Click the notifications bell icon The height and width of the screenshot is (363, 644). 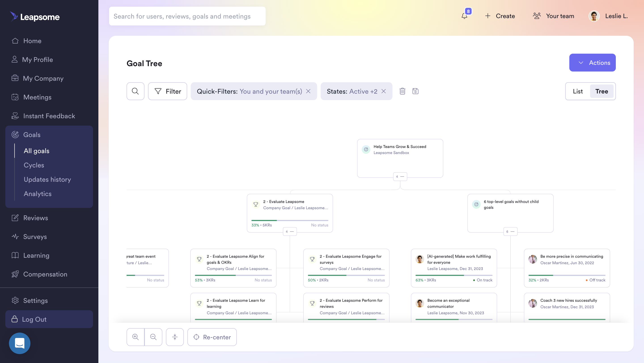(464, 16)
